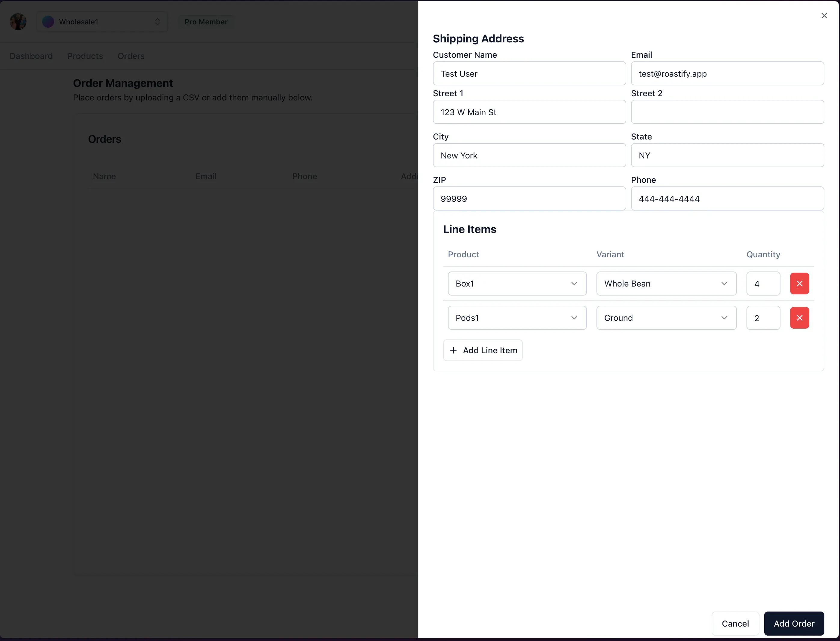Click the Pods1 product dropdown arrow
This screenshot has height=641, width=840.
coord(573,317)
